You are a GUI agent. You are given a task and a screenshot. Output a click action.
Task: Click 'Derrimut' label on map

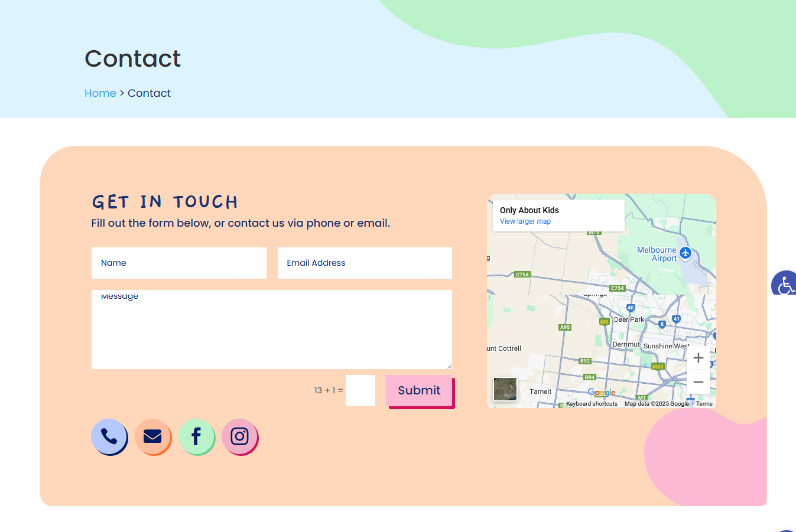tap(626, 344)
